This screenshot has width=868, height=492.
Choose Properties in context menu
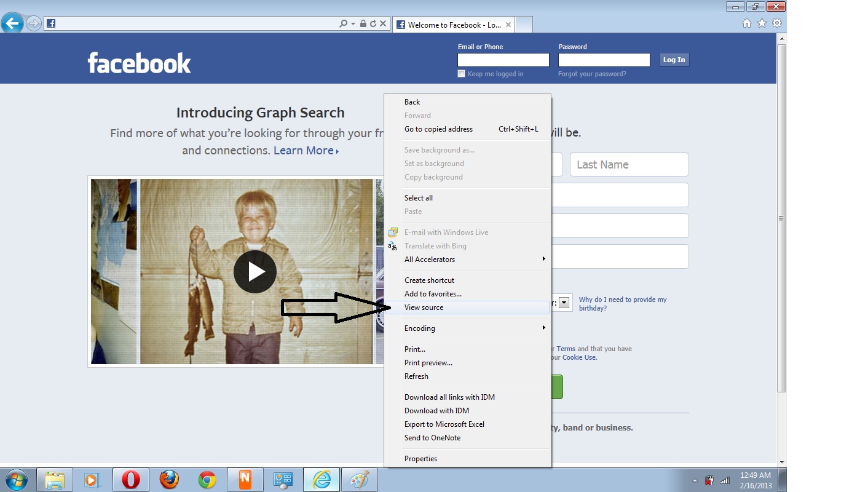(x=468, y=459)
